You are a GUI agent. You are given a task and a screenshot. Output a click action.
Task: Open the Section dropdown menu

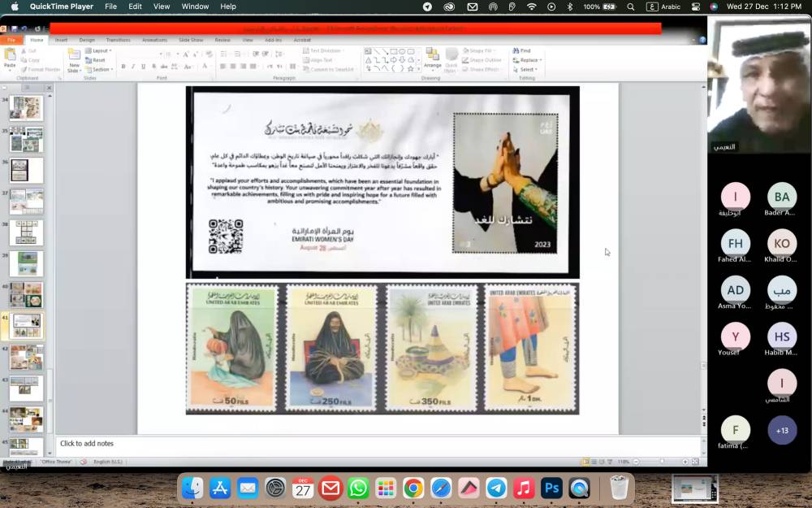[x=100, y=69]
